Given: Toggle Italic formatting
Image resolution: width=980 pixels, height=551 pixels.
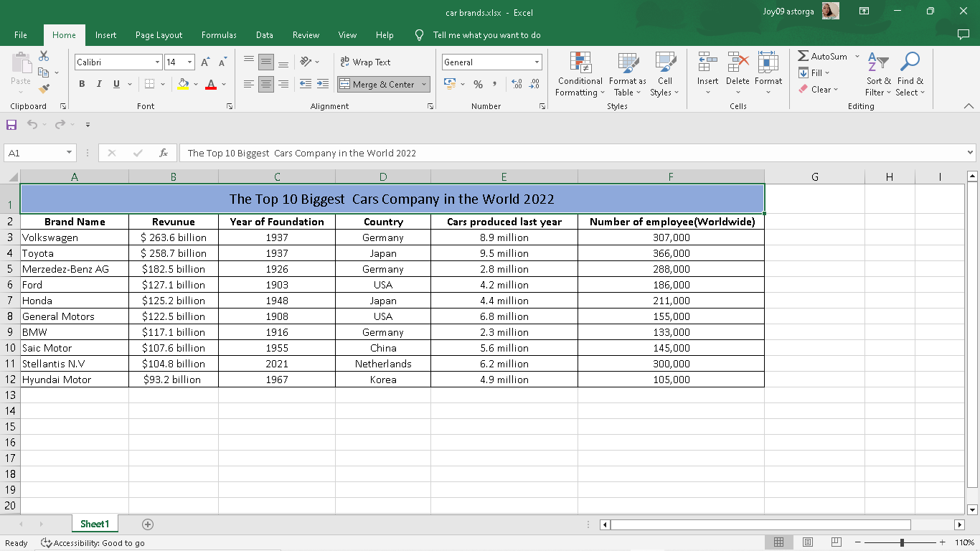Looking at the screenshot, I should pyautogui.click(x=99, y=84).
